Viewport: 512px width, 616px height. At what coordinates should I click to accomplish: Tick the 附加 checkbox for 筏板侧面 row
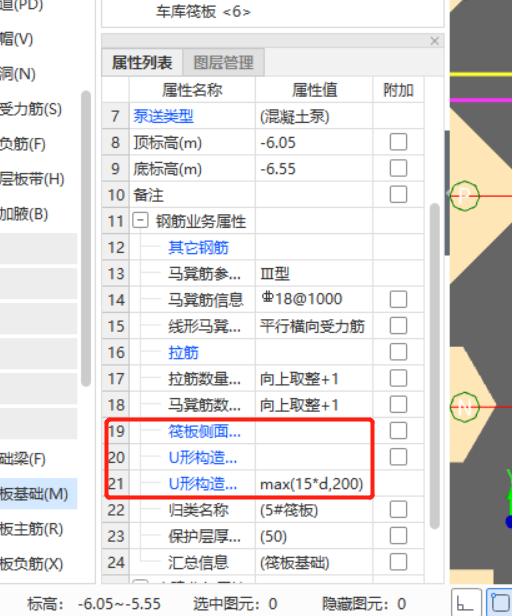tap(398, 431)
